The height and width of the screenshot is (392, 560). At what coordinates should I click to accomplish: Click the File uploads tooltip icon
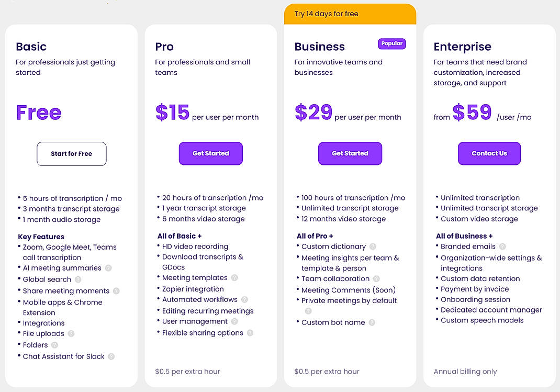tap(71, 333)
